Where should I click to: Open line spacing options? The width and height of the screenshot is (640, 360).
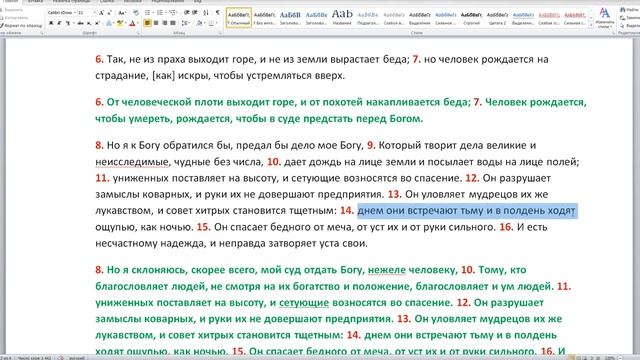pos(185,23)
